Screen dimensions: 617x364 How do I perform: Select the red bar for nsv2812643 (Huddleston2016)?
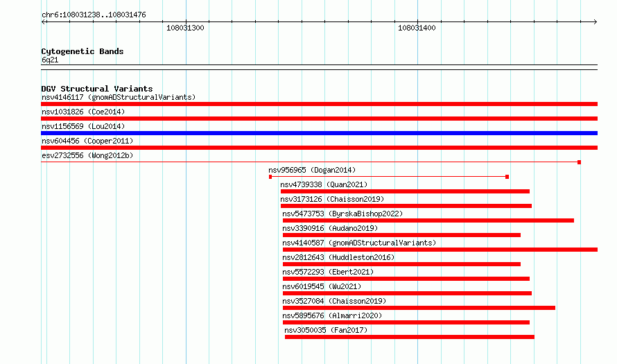point(401,264)
